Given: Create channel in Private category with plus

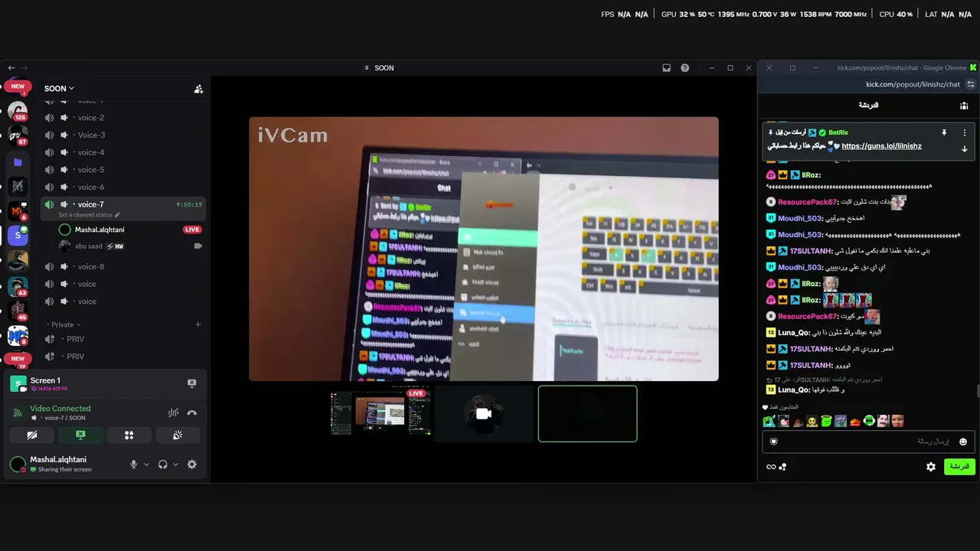Looking at the screenshot, I should [198, 324].
